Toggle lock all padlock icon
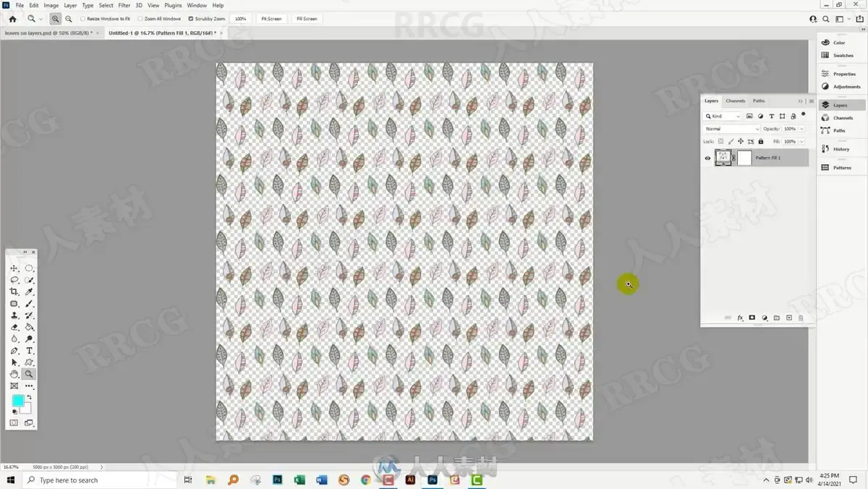 761,141
